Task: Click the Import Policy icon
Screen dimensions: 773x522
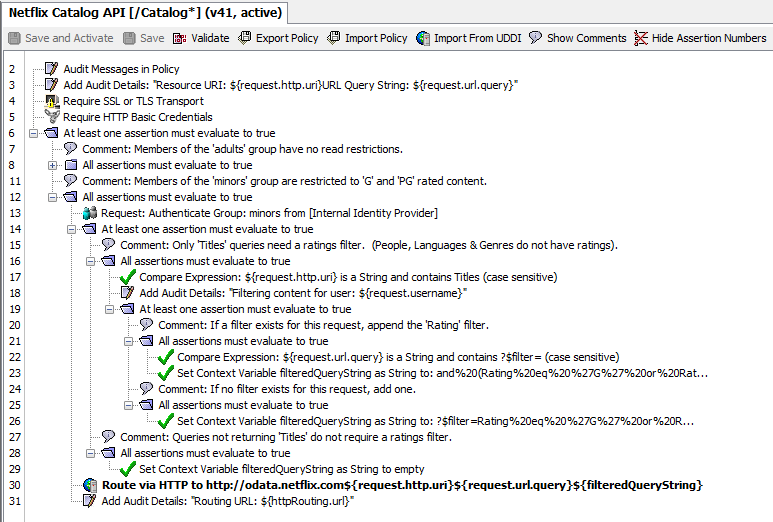Action: (334, 38)
